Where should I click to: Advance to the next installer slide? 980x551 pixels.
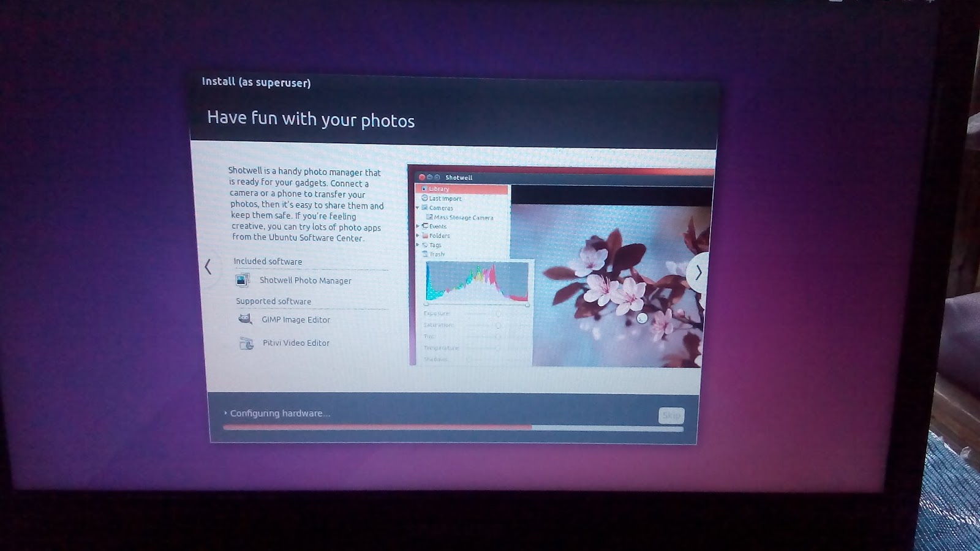[x=698, y=273]
